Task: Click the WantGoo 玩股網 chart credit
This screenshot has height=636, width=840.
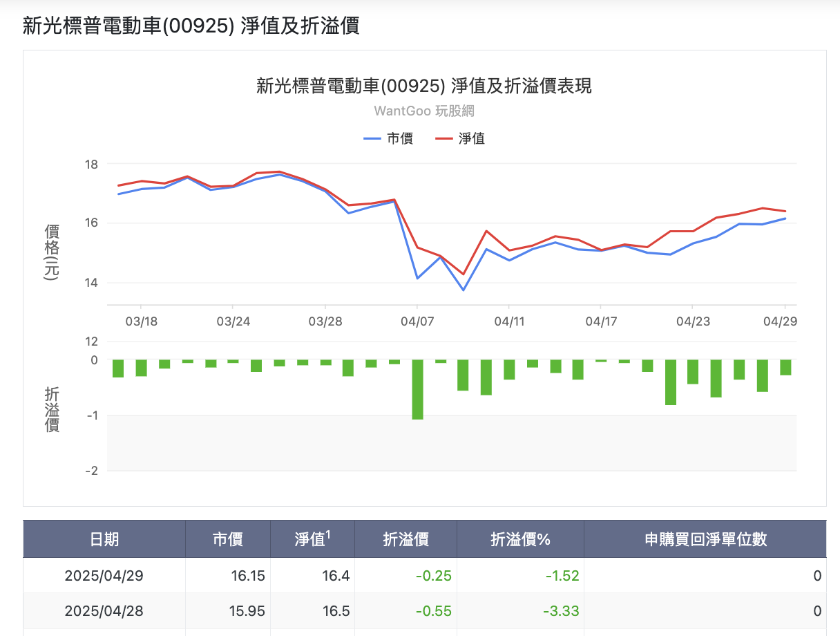Action: coord(424,111)
